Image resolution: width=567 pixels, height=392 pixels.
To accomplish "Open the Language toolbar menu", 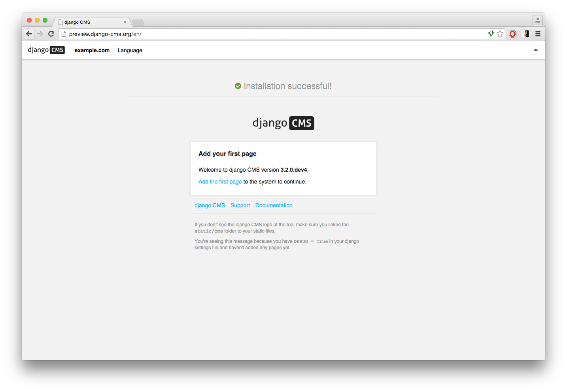I will (x=130, y=50).
